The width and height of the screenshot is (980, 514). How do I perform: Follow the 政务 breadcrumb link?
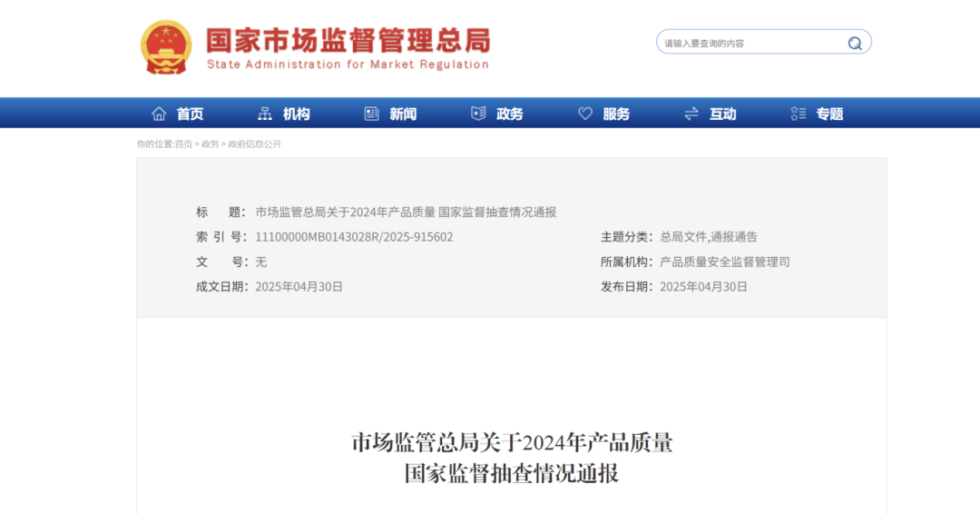click(210, 144)
